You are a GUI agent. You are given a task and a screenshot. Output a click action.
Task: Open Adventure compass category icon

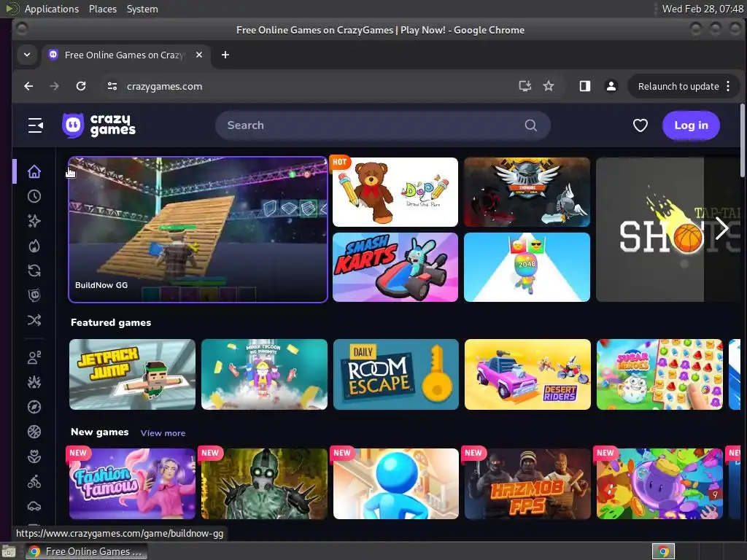pos(34,407)
